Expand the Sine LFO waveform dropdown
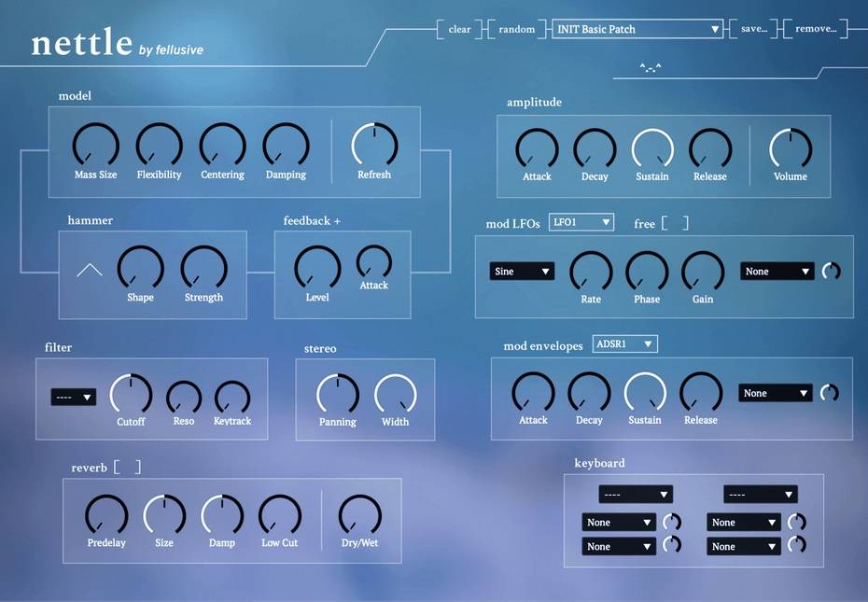The image size is (868, 602). 522,272
